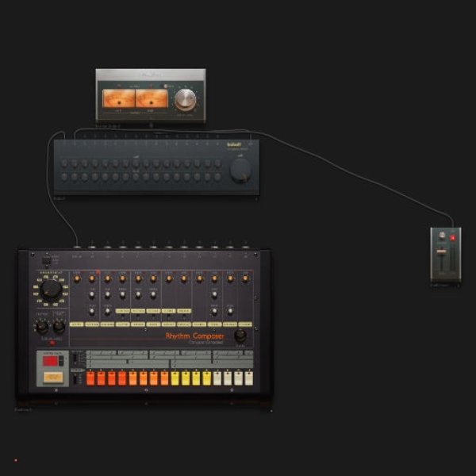Click the Open Hihat decay knob
The height and width of the screenshot is (476, 476).
pos(230,311)
